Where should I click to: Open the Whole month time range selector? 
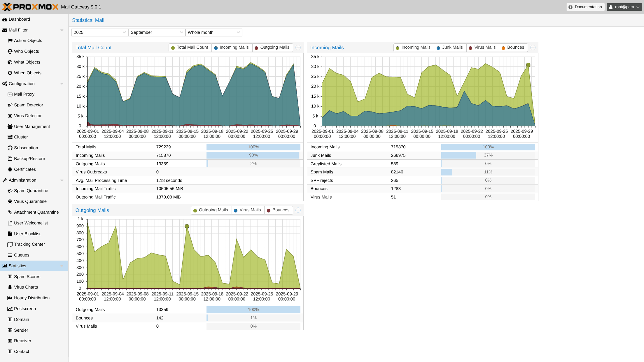pyautogui.click(x=214, y=32)
